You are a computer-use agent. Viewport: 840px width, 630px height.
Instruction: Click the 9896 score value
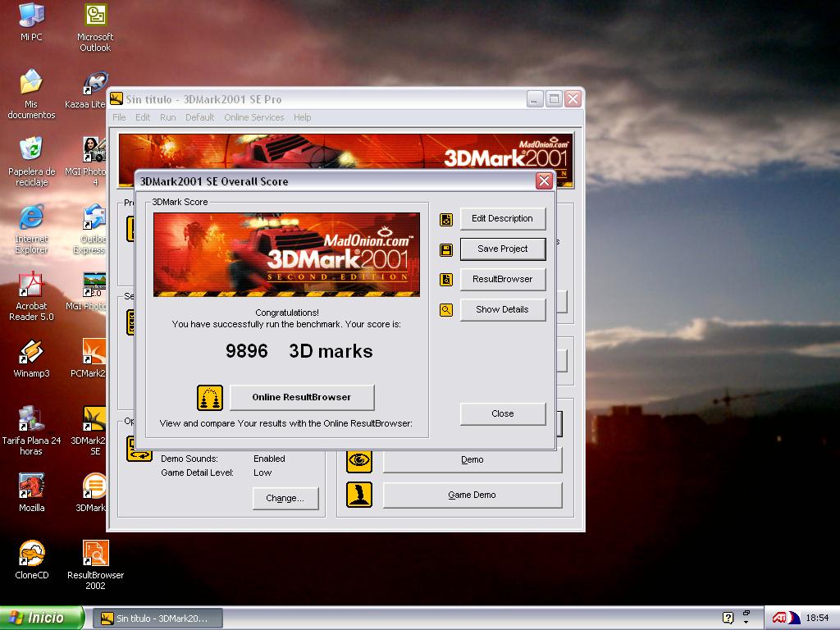[x=246, y=351]
